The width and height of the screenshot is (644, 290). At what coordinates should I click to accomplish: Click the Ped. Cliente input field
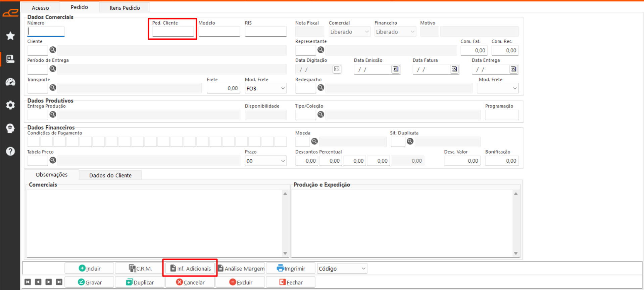coord(173,32)
